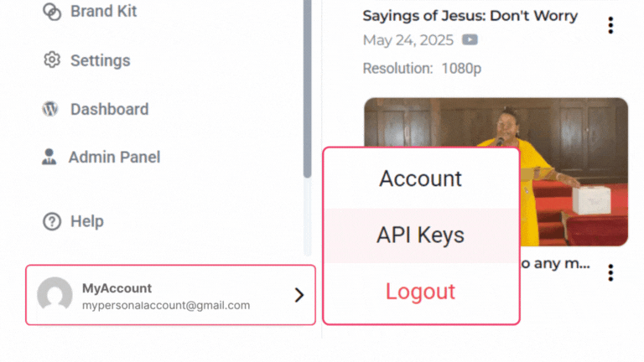644x362 pixels.
Task: Click the Settings gear icon
Action: 52,60
